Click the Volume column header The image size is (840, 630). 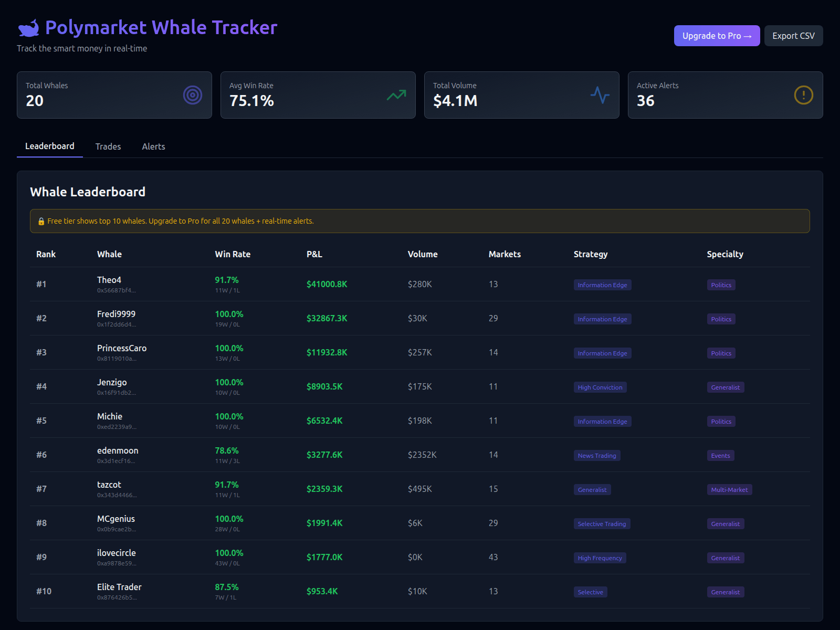click(x=423, y=254)
